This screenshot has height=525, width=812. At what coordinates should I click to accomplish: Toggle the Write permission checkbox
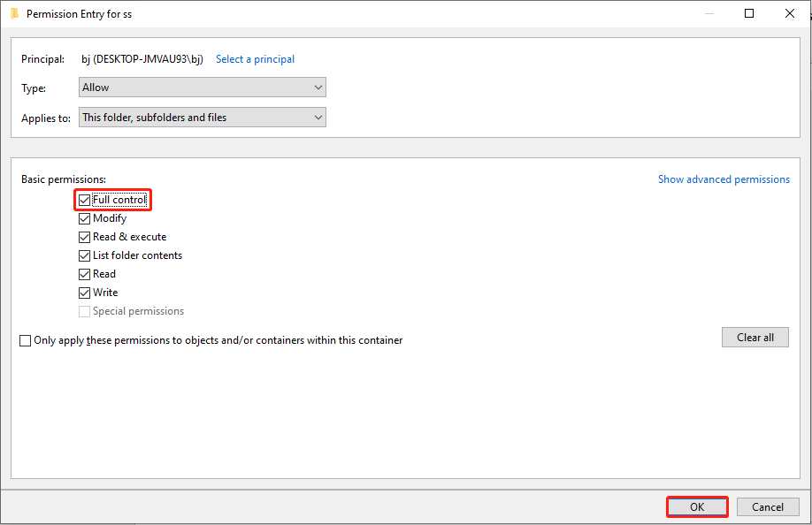click(x=84, y=293)
